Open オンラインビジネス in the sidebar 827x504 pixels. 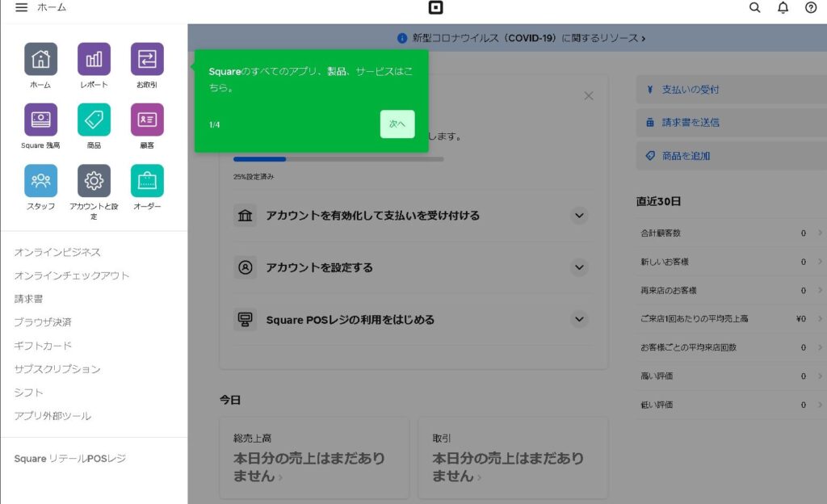coord(57,253)
